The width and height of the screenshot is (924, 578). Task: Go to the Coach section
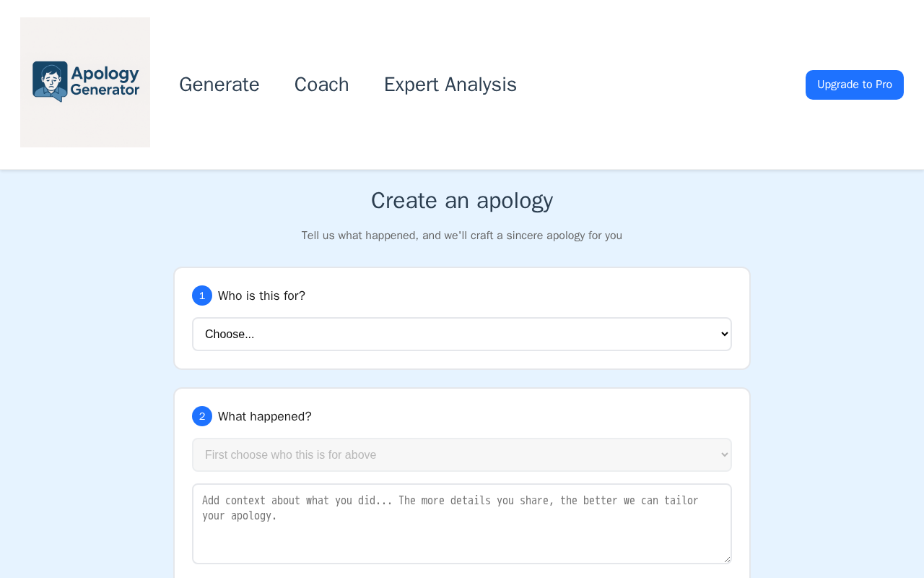(x=322, y=85)
